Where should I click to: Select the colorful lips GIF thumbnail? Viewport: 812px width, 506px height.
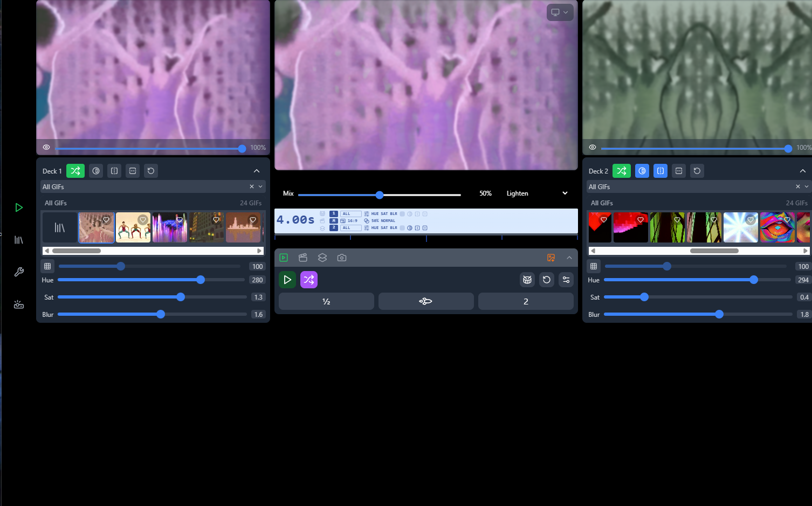tap(777, 227)
